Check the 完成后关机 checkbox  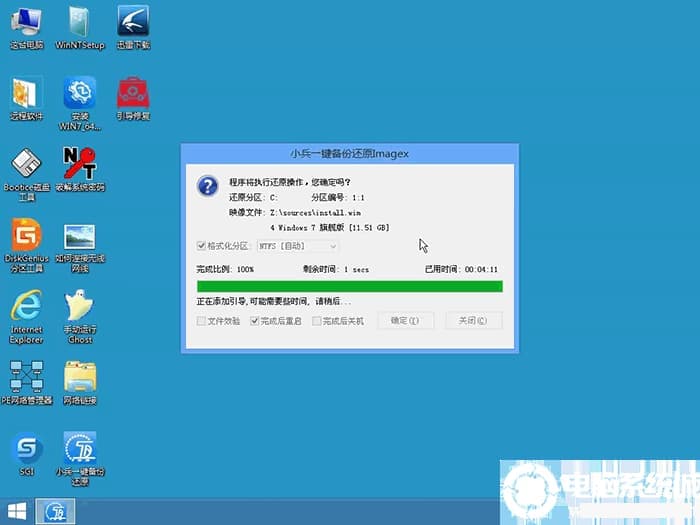pyautogui.click(x=317, y=321)
